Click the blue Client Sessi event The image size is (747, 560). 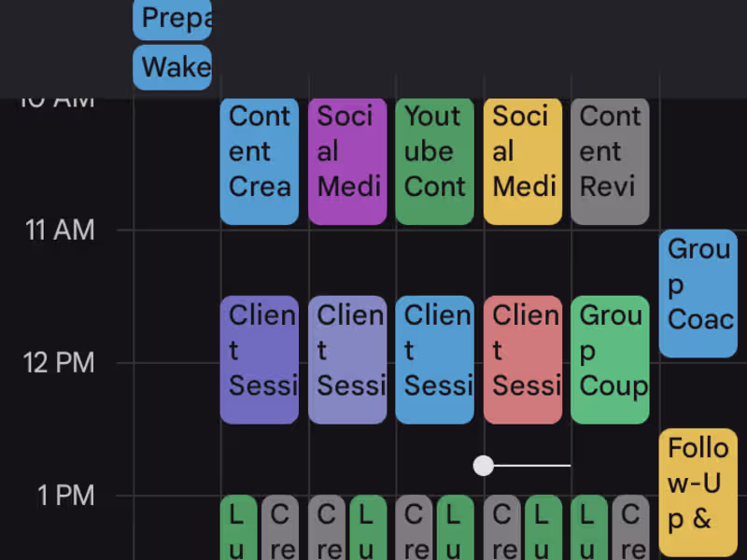[x=435, y=360]
